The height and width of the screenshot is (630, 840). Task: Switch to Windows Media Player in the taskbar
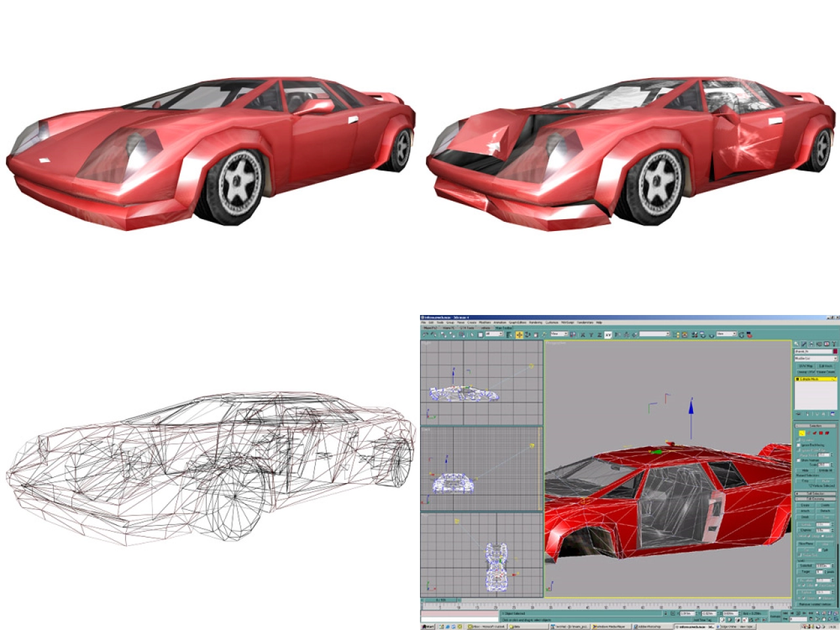tap(610, 627)
